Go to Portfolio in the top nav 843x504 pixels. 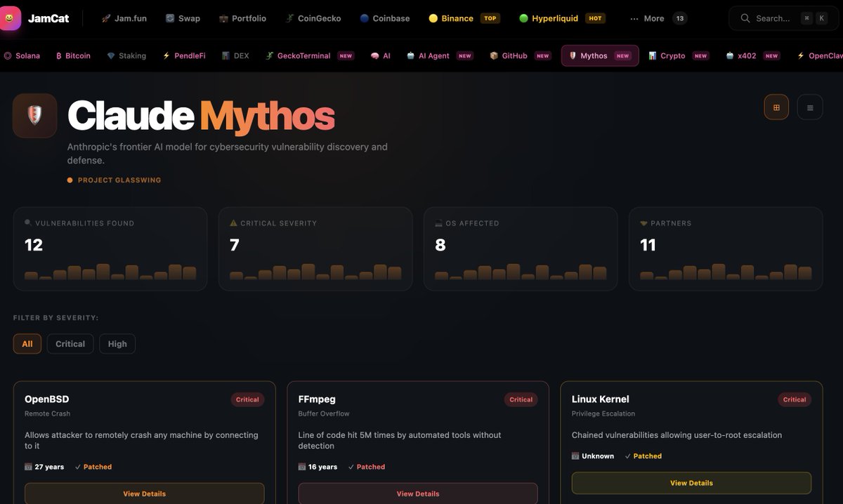(x=242, y=18)
